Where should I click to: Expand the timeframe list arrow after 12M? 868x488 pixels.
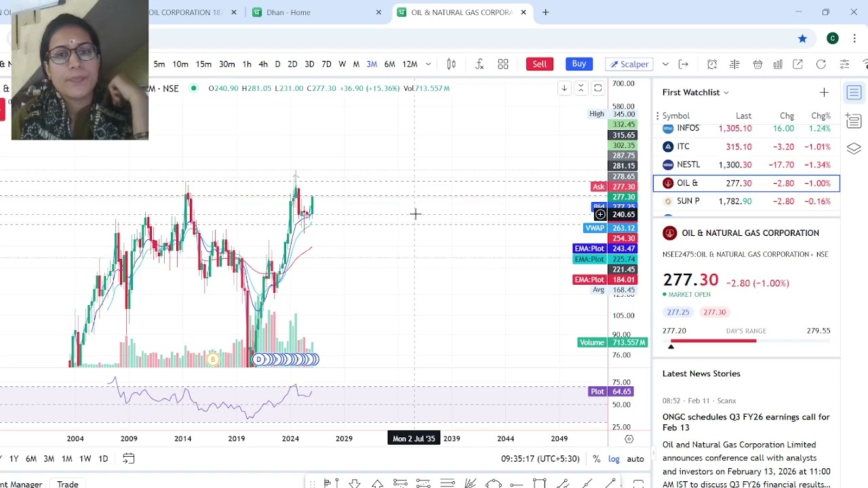click(428, 64)
